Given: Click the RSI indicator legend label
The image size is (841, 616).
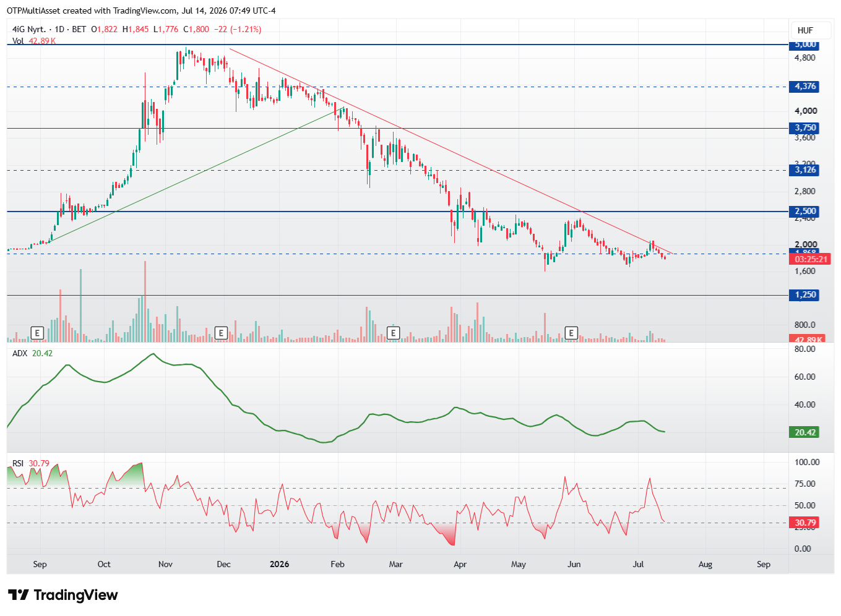Looking at the screenshot, I should [x=18, y=463].
